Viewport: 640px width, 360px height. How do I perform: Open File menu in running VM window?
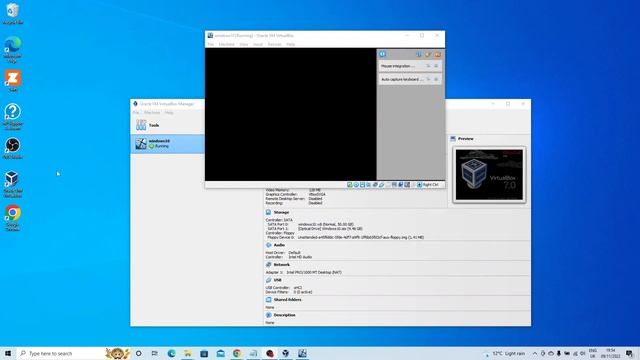[211, 44]
